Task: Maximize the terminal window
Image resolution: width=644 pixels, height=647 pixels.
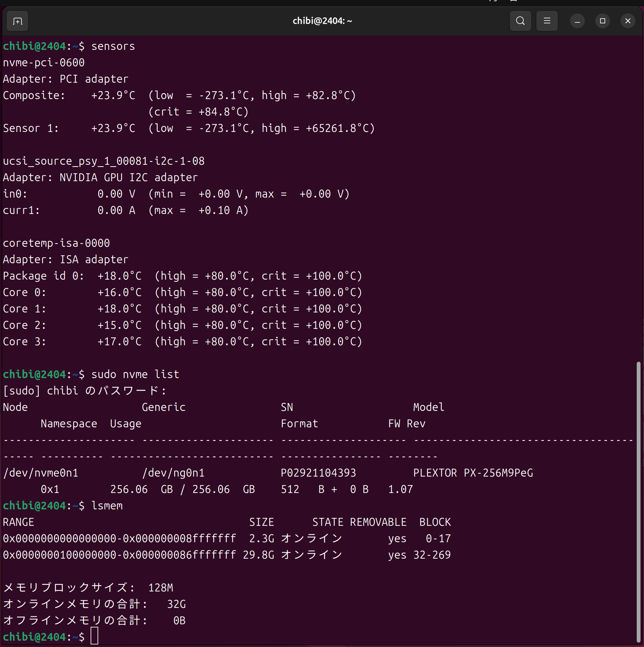Action: pyautogui.click(x=602, y=21)
